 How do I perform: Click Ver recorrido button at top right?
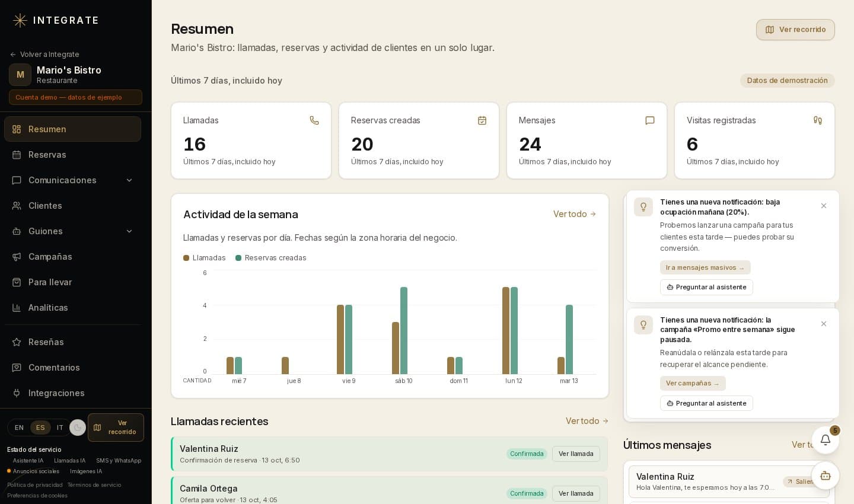[795, 30]
